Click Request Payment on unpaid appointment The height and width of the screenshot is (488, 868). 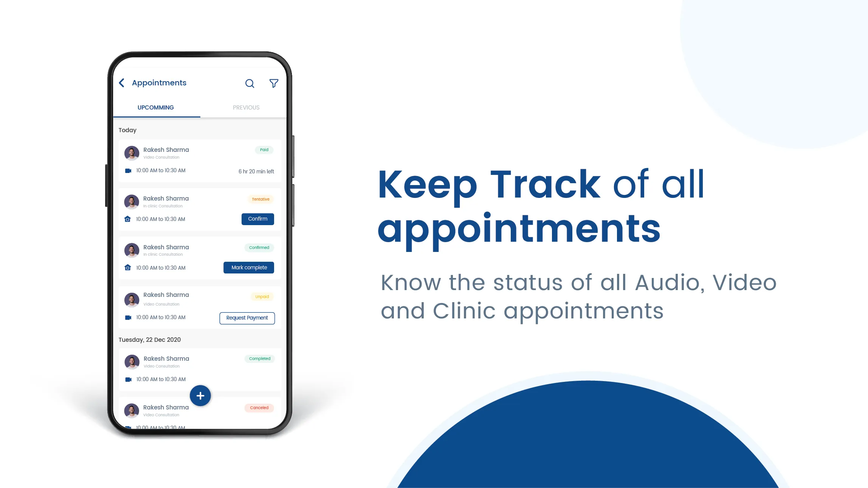[247, 317]
